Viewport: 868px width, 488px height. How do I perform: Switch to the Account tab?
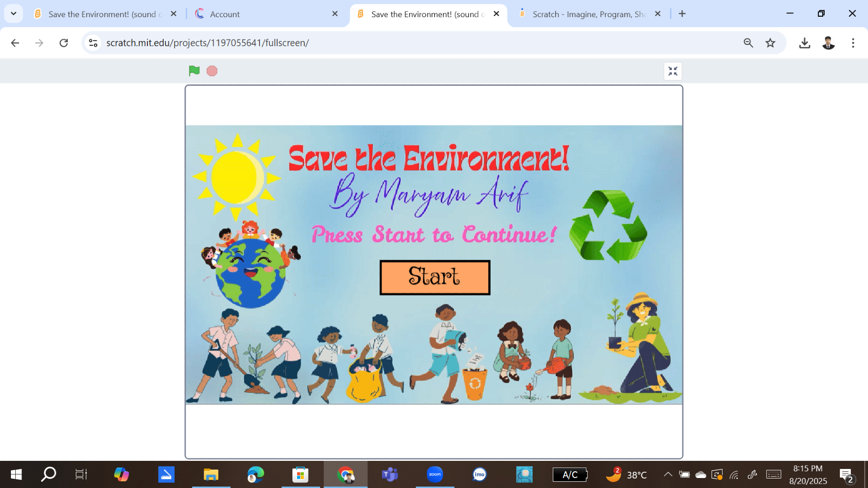coord(258,14)
